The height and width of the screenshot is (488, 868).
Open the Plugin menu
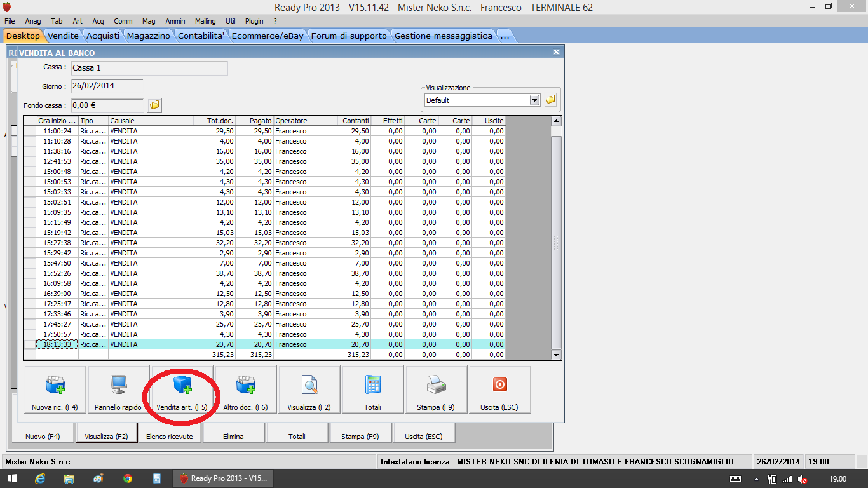[x=254, y=21]
